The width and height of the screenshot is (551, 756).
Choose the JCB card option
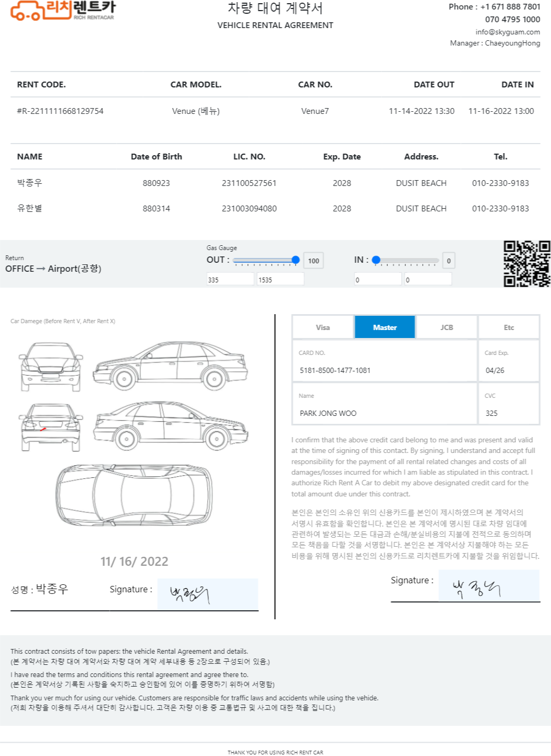[x=447, y=327]
